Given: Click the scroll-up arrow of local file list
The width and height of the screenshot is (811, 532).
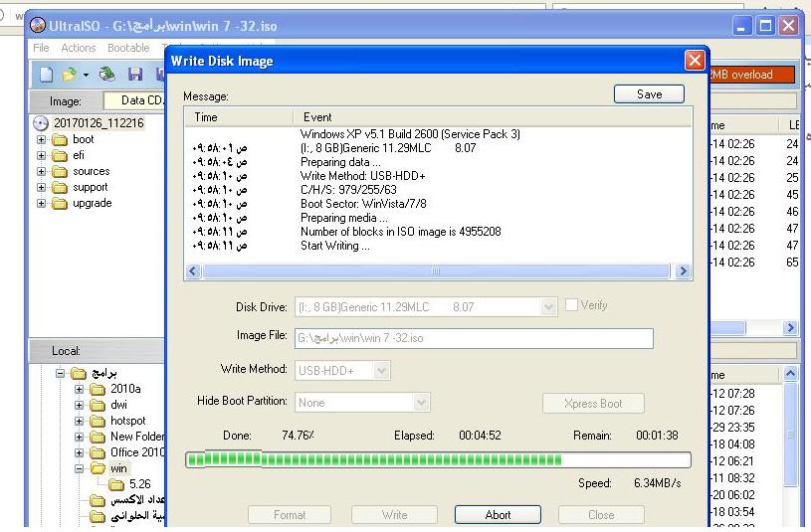Looking at the screenshot, I should (790, 373).
